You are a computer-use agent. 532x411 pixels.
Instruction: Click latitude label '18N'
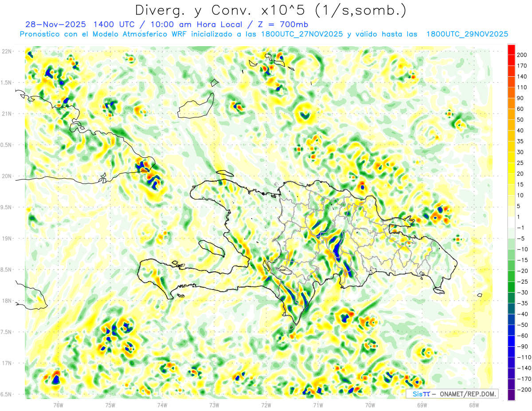[x=6, y=301]
